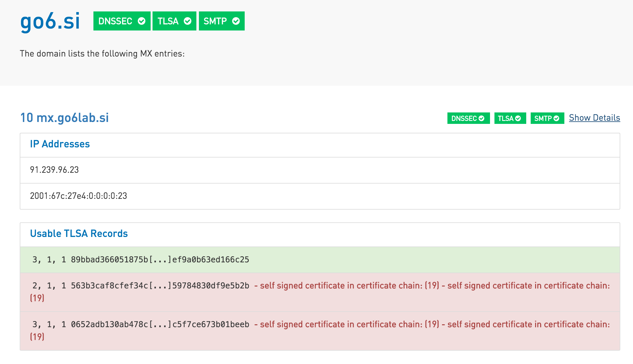The width and height of the screenshot is (633, 364).
Task: Select IPv6 address 2001:67c:27e4:0:0:0:0:23
Action: pyautogui.click(x=320, y=196)
